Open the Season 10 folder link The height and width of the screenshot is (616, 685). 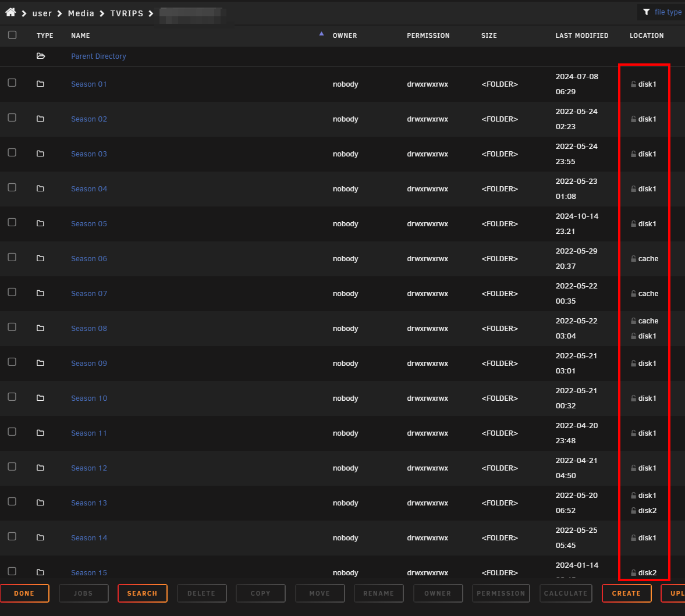89,398
